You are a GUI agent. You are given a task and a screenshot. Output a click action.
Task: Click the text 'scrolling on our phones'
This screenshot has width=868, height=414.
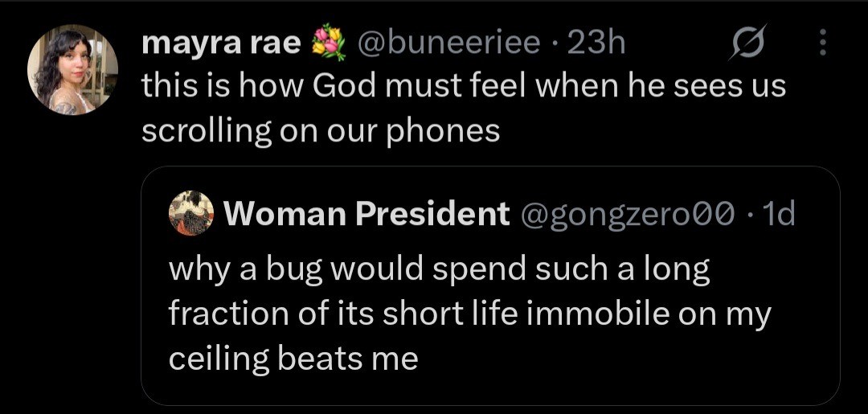coord(321,130)
